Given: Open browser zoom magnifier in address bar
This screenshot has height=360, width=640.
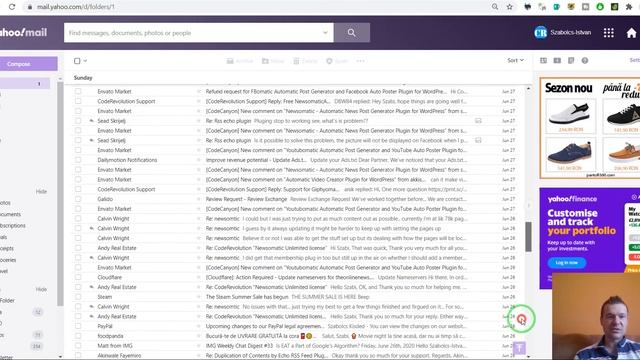Looking at the screenshot, I should (x=495, y=7).
